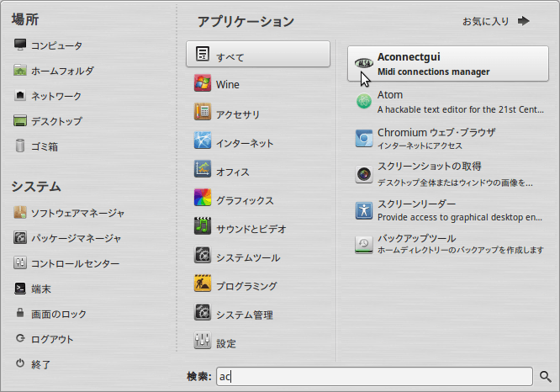Click the Wine category icon

(x=203, y=83)
